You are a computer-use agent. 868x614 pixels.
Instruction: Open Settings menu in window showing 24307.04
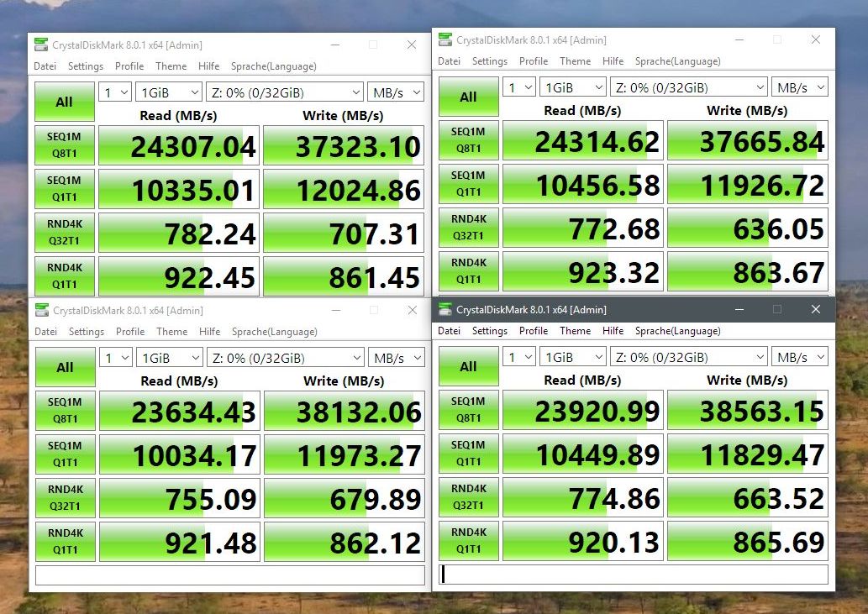[x=86, y=66]
